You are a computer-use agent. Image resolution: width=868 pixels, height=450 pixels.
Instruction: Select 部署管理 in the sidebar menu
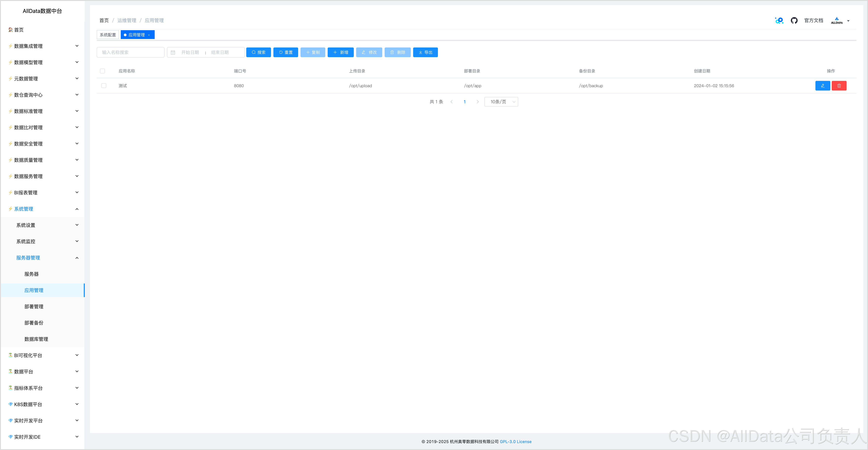tap(34, 307)
